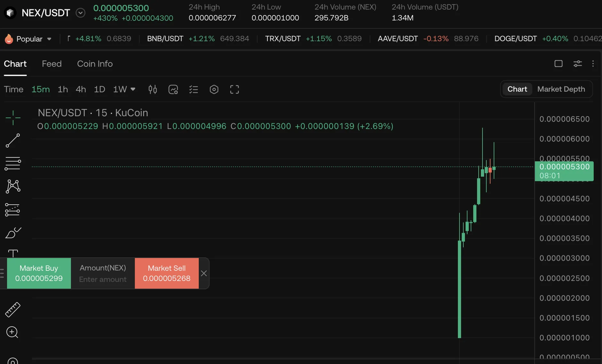Select the trend line drawing tool

13,140
